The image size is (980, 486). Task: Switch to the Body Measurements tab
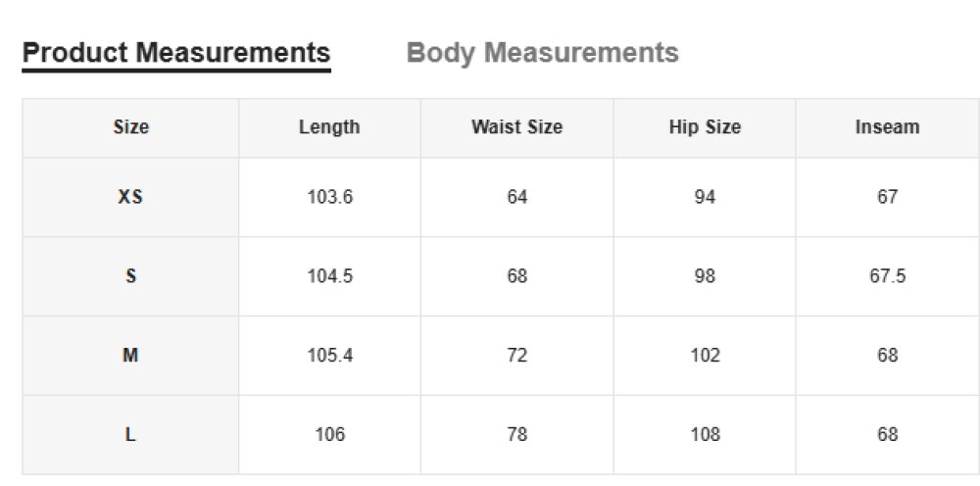(x=542, y=53)
